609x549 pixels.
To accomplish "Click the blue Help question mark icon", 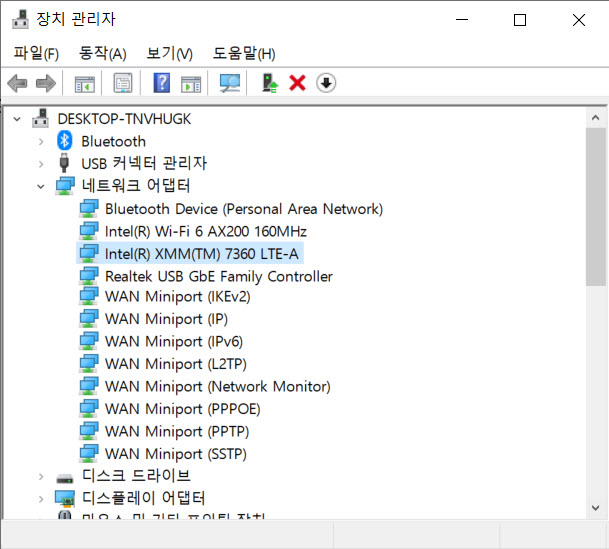I will tap(162, 83).
